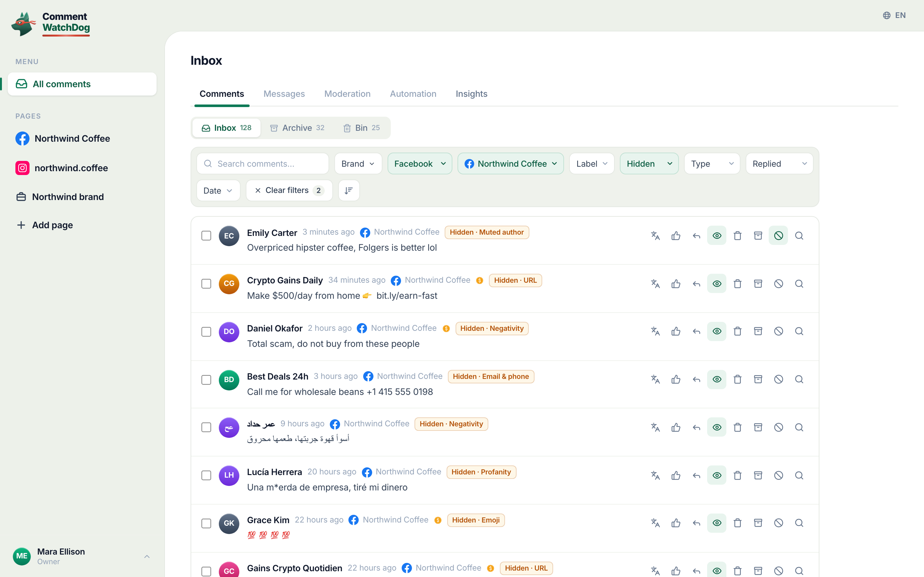This screenshot has height=577, width=924.
Task: Open the Hidden filter dropdown
Action: pyautogui.click(x=649, y=164)
